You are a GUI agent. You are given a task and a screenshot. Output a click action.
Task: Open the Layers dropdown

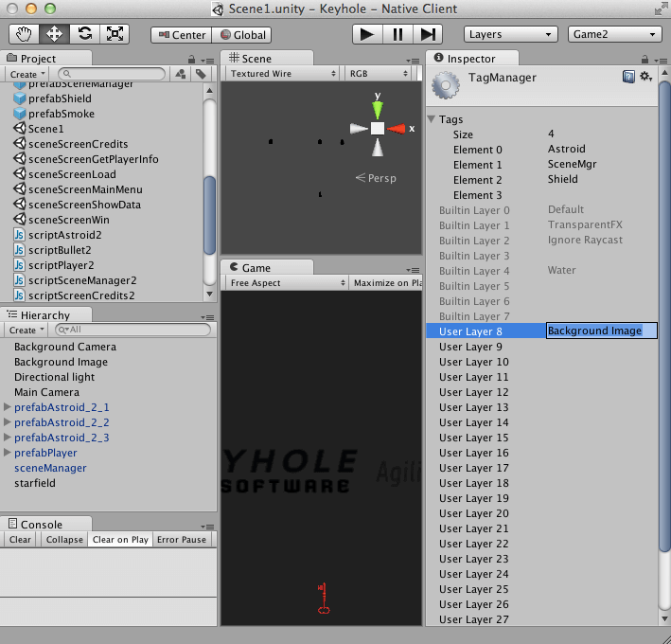click(x=511, y=34)
